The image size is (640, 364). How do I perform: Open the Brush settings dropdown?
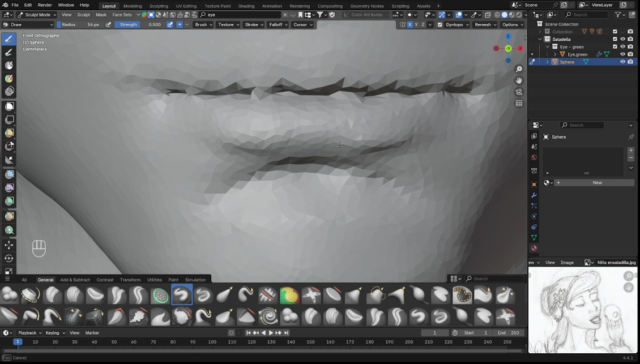[203, 24]
